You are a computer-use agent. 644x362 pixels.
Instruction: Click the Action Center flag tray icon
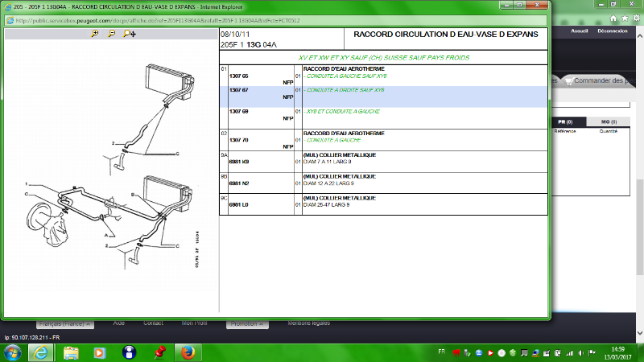point(592,353)
